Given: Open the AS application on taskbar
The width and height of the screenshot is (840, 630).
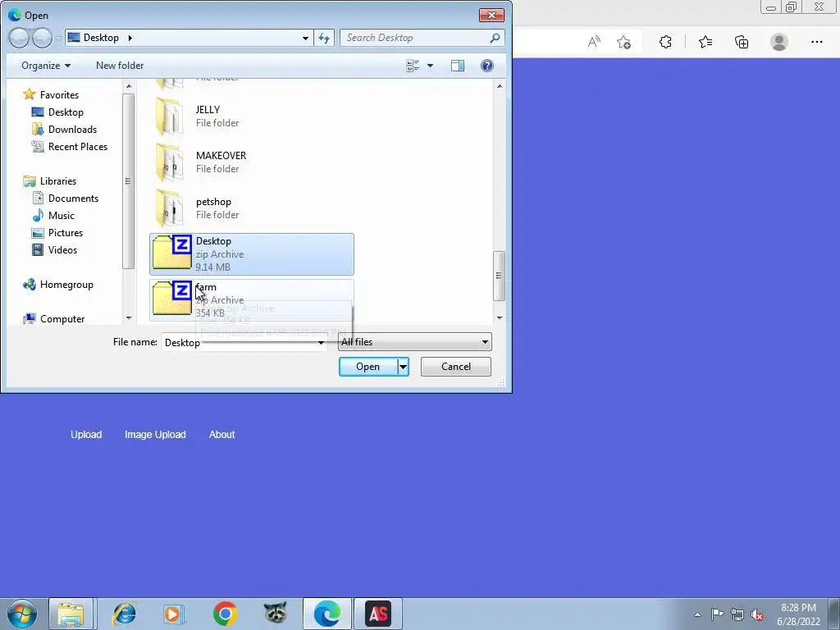Looking at the screenshot, I should [378, 614].
